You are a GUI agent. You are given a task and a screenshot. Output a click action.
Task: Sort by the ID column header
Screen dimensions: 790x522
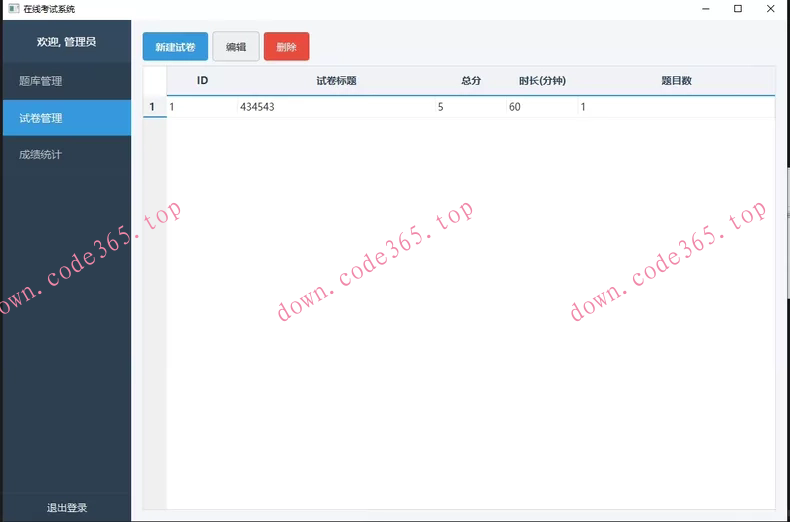tap(202, 81)
